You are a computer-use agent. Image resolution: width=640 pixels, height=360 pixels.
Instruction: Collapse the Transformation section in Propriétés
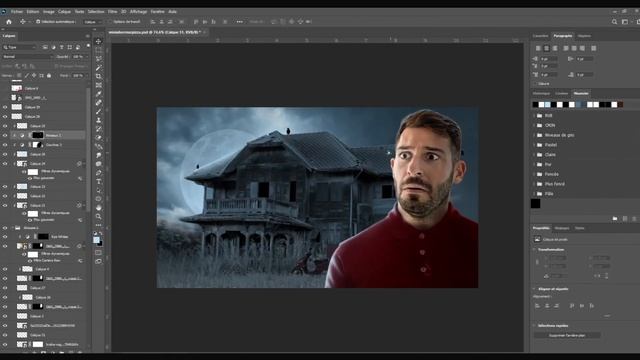point(534,249)
